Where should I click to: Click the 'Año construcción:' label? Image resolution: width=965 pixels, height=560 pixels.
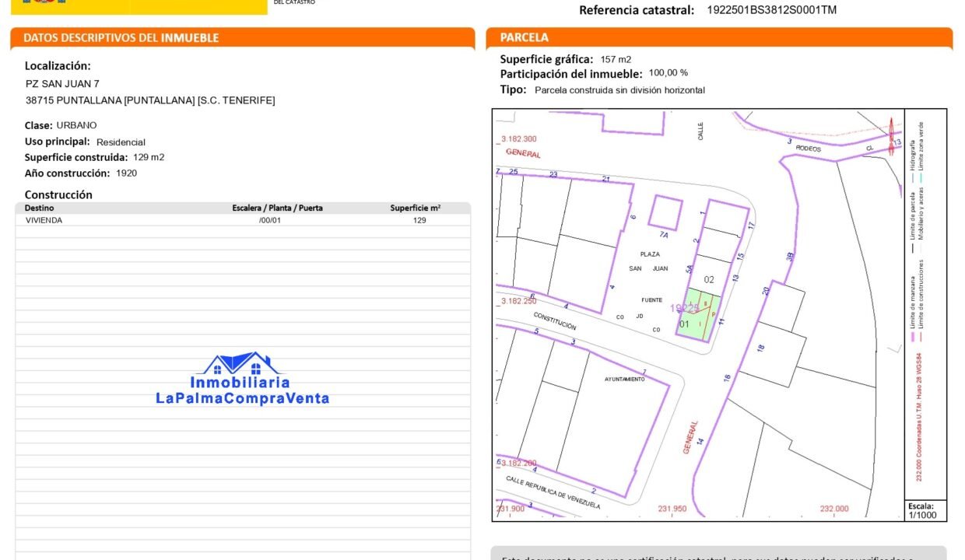pos(68,173)
